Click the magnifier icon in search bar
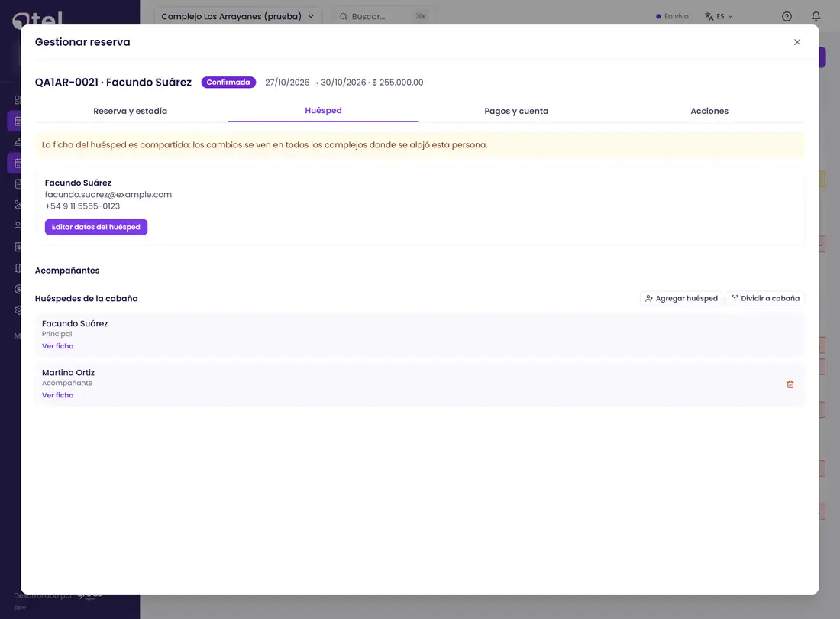The image size is (840, 619). coord(344,17)
